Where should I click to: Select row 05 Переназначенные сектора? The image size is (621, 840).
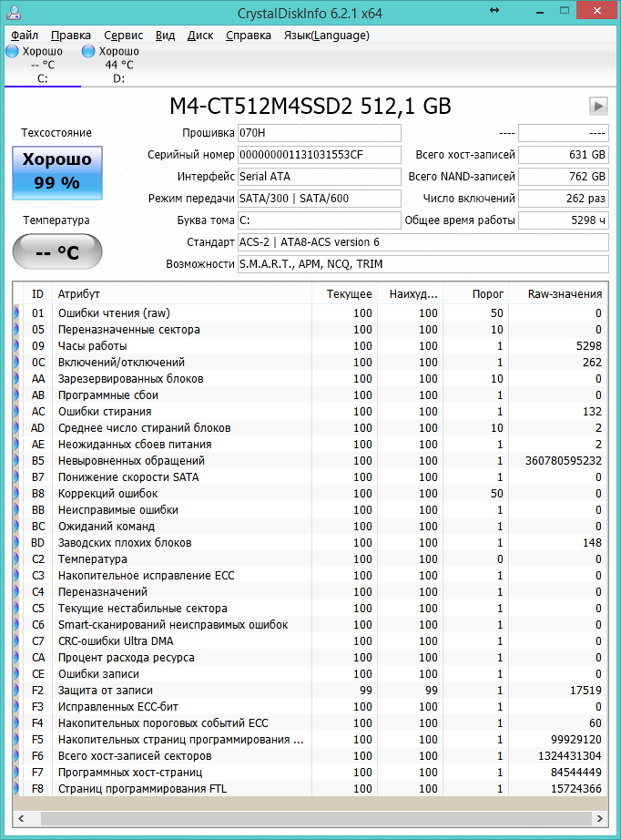point(310,330)
